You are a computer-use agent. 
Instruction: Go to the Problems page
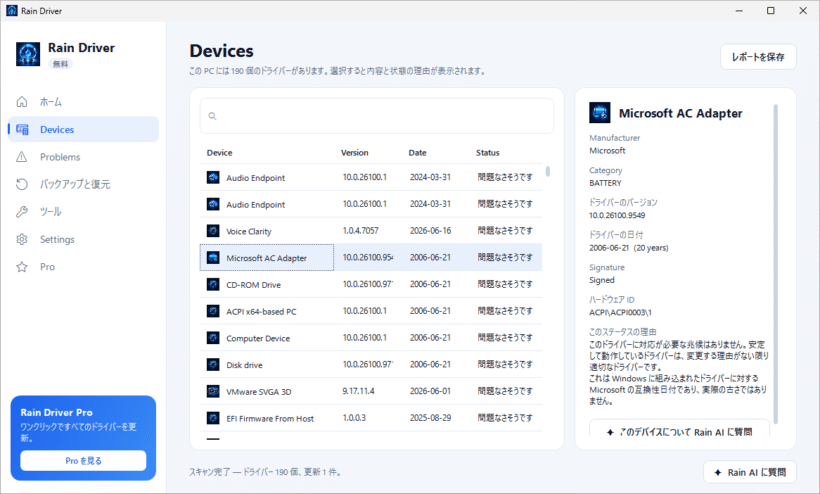84,157
